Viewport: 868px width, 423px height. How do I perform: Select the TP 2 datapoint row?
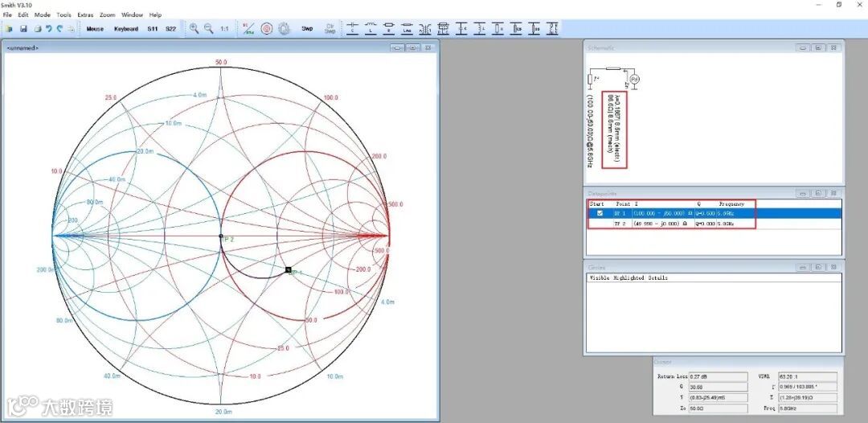(714, 224)
